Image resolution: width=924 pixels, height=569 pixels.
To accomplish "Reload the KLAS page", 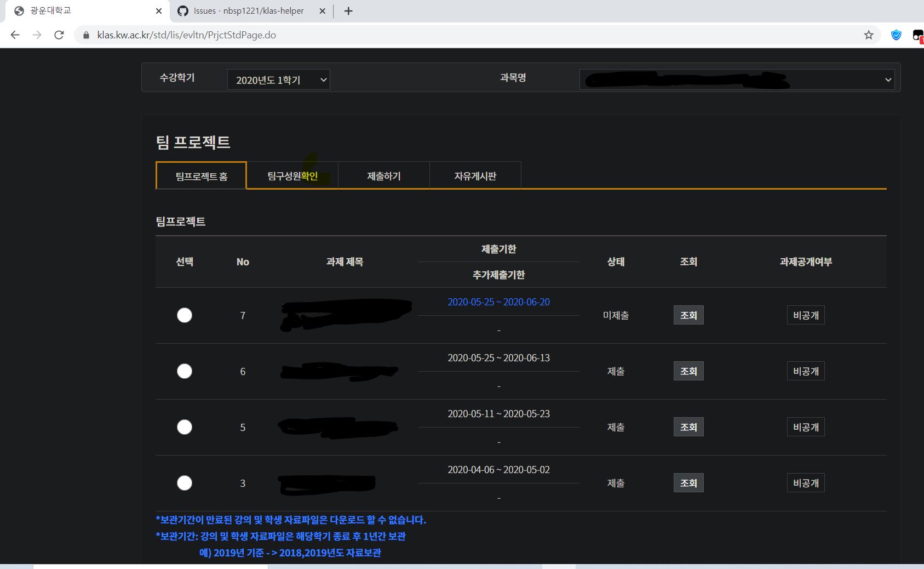I will pos(58,35).
